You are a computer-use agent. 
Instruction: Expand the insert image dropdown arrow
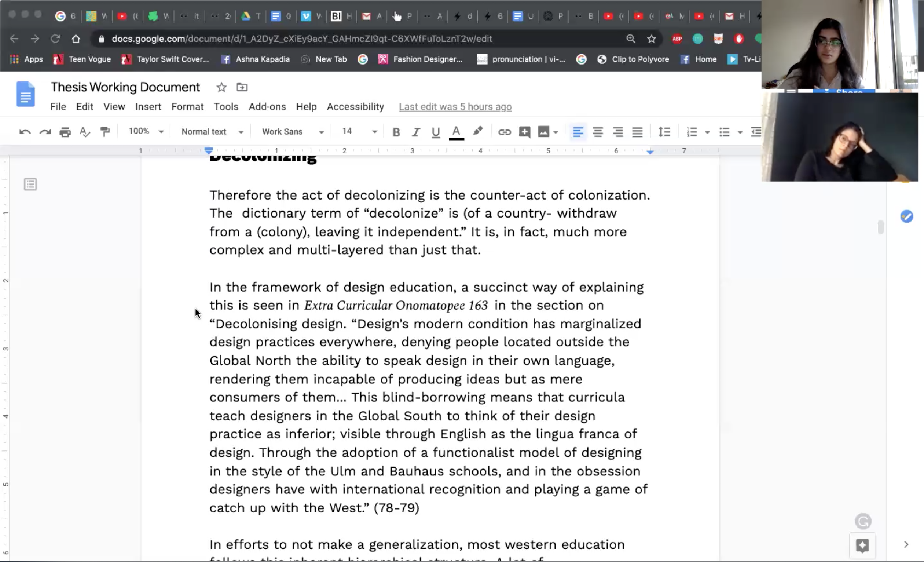[x=556, y=132]
